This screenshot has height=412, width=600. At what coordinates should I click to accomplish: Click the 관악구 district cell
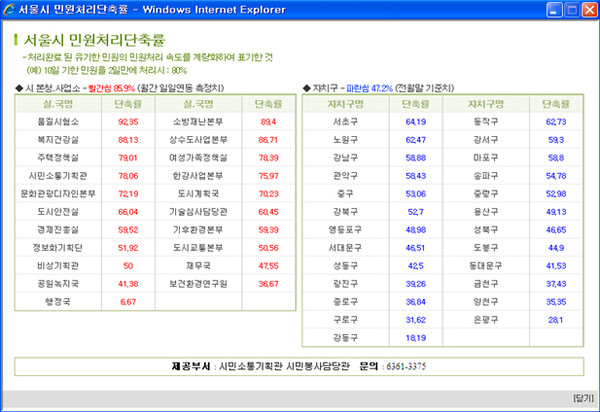pyautogui.click(x=346, y=176)
